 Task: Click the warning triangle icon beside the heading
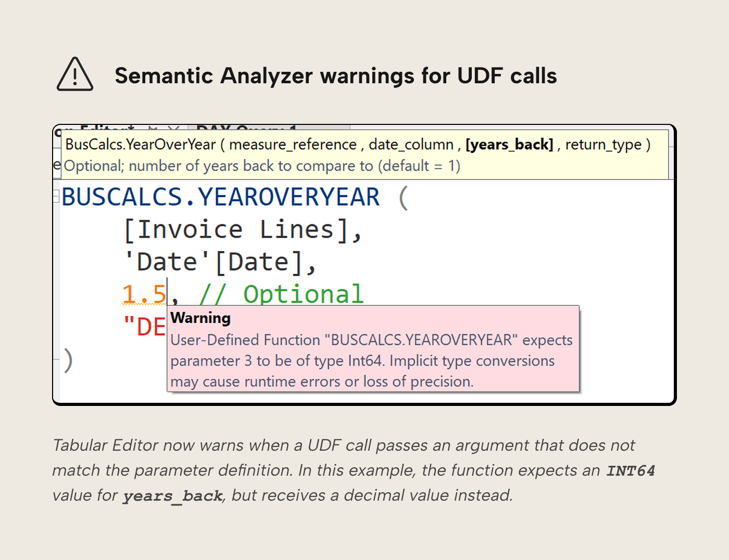click(x=75, y=74)
